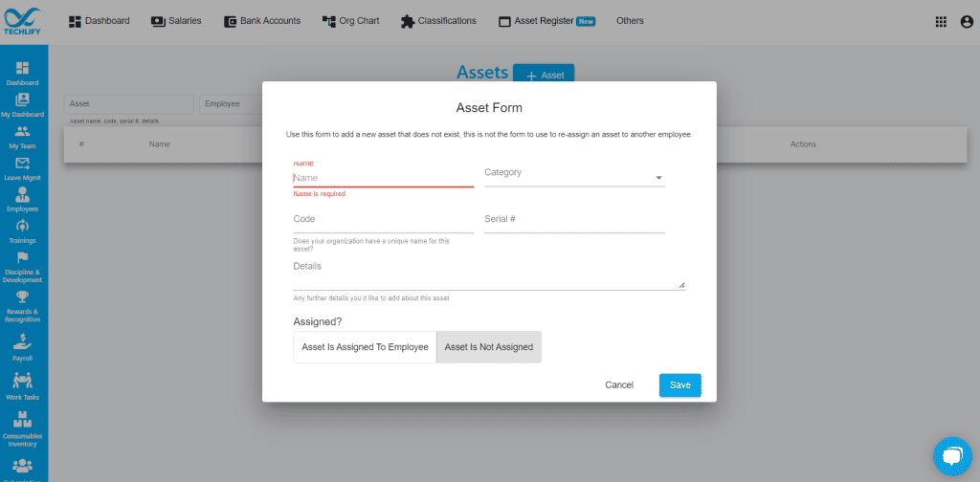Open the live chat bubble
Screen dimensions: 980x482
click(952, 456)
